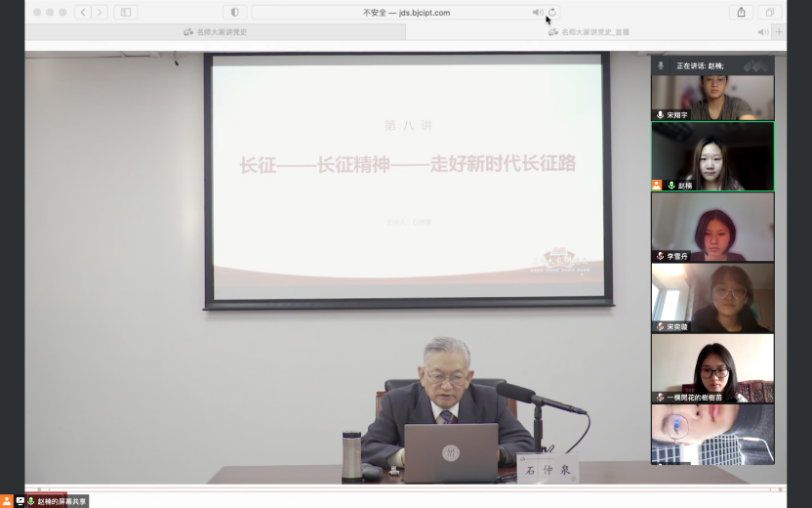The width and height of the screenshot is (812, 508).
Task: Toggle the Safari sidebar button
Action: coord(126,13)
